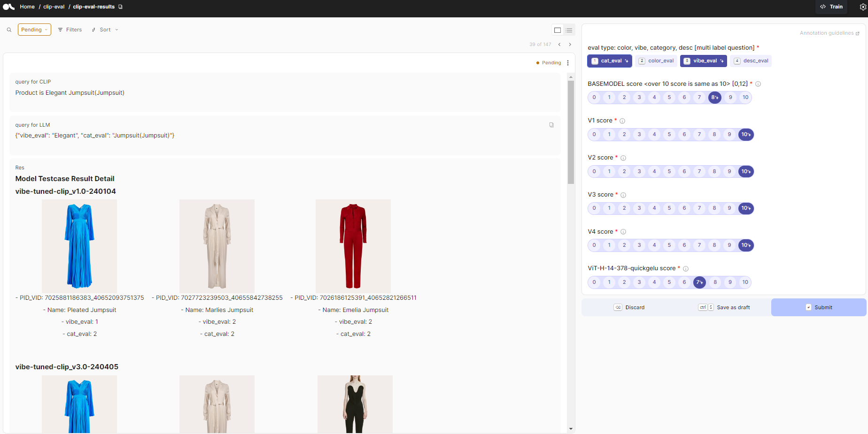Click the record panel scrollbar thumb
This screenshot has height=434, width=868.
click(x=571, y=132)
